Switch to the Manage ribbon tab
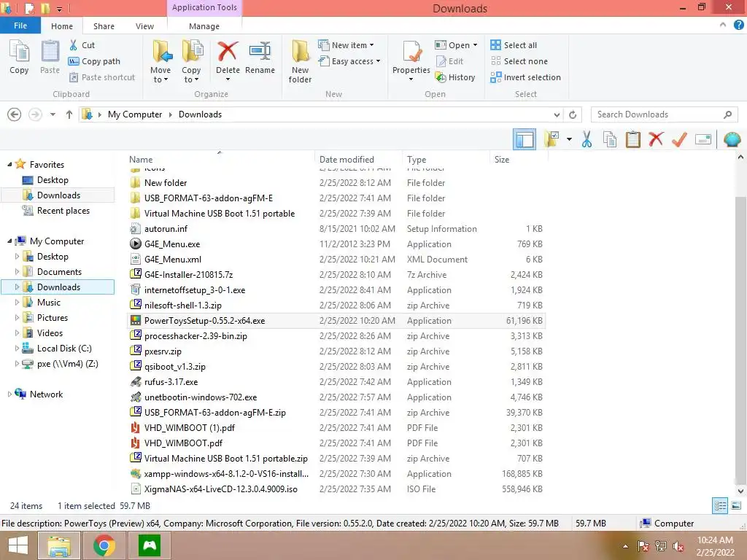The width and height of the screenshot is (747, 560). [204, 26]
